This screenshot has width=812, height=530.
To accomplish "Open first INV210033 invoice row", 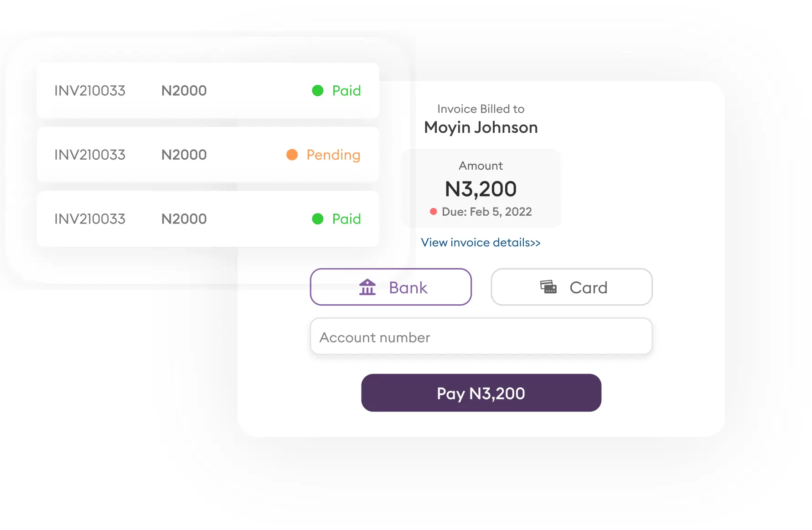I will click(x=208, y=91).
